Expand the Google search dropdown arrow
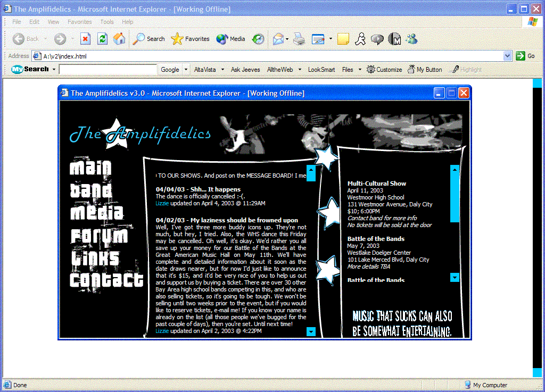Image resolution: width=545 pixels, height=392 pixels. click(x=186, y=70)
